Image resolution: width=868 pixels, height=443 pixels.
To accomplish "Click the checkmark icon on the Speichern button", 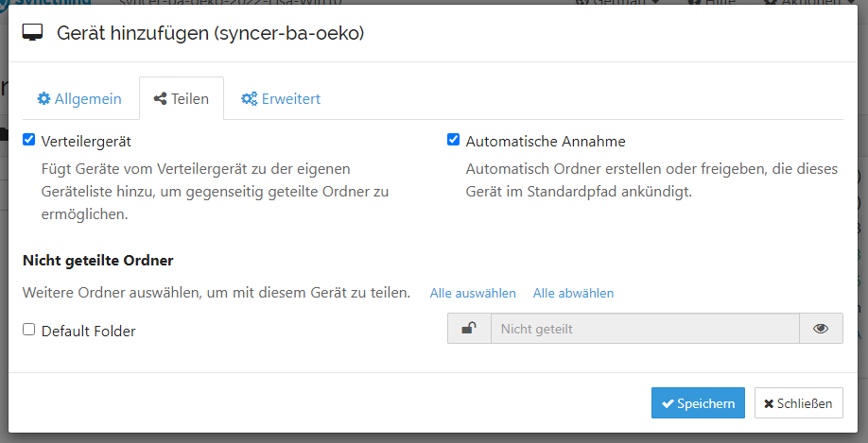I will pos(668,404).
